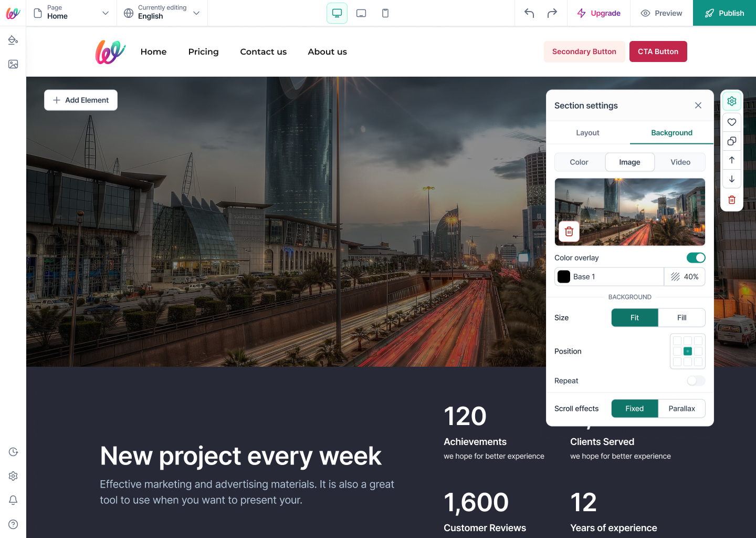Choose Parallax scroll effect
This screenshot has height=538, width=756.
click(x=682, y=409)
